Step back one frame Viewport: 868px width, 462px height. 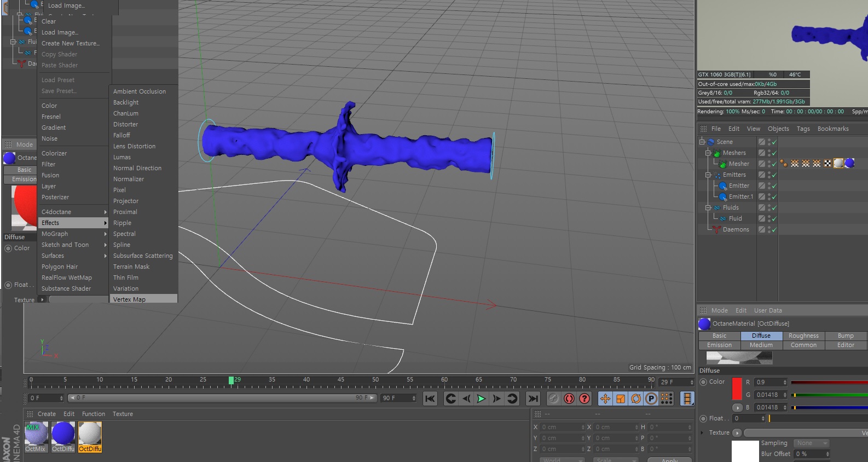click(x=466, y=399)
